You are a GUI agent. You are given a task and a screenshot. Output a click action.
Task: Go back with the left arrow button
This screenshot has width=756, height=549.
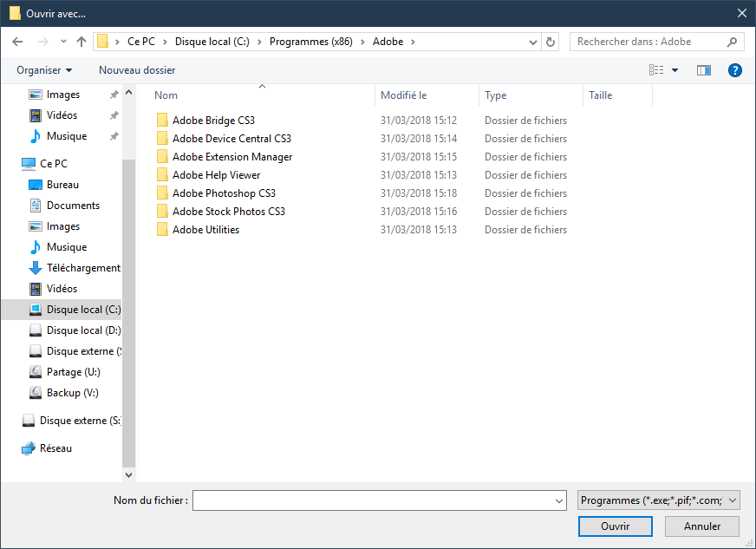(17, 42)
